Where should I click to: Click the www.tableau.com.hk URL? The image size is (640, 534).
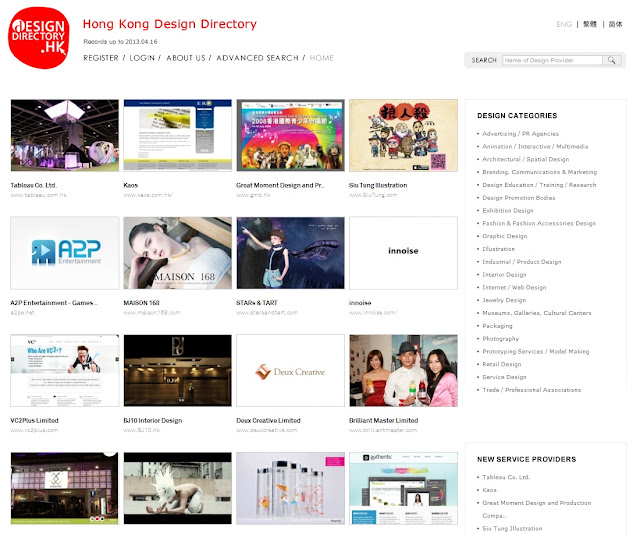coord(39,195)
